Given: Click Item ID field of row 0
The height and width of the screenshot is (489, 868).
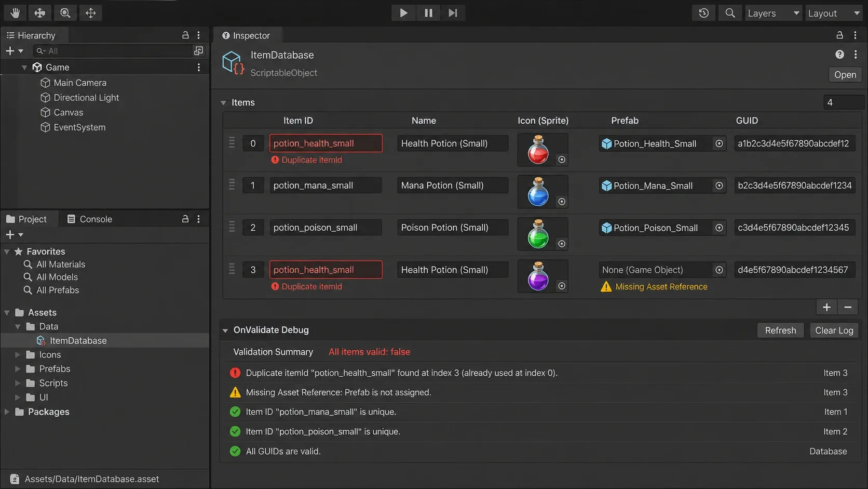Looking at the screenshot, I should (325, 143).
